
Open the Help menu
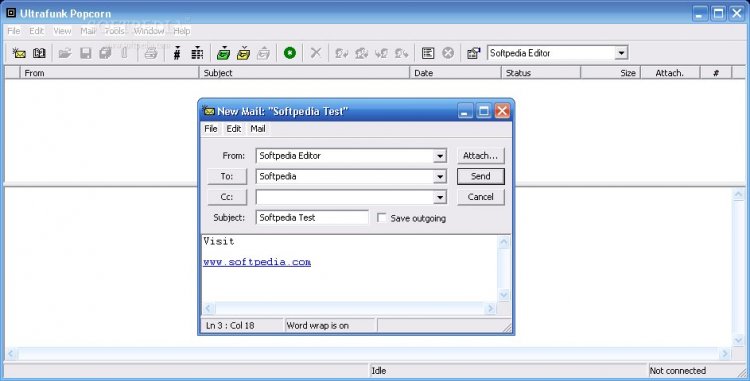tap(182, 31)
